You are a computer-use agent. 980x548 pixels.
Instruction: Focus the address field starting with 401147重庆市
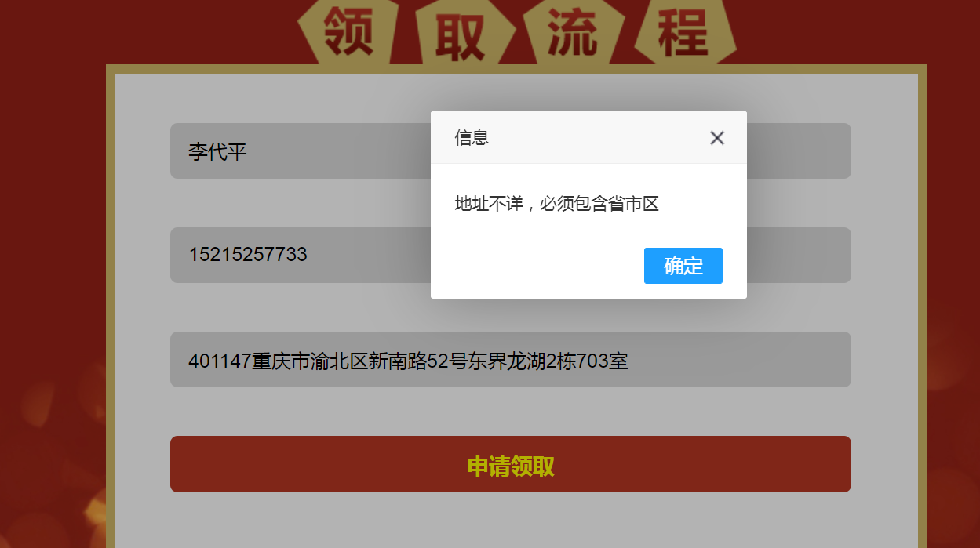point(511,359)
